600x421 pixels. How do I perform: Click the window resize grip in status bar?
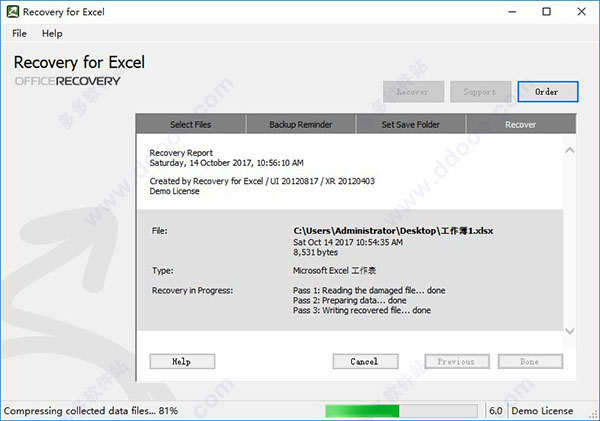pos(594,415)
